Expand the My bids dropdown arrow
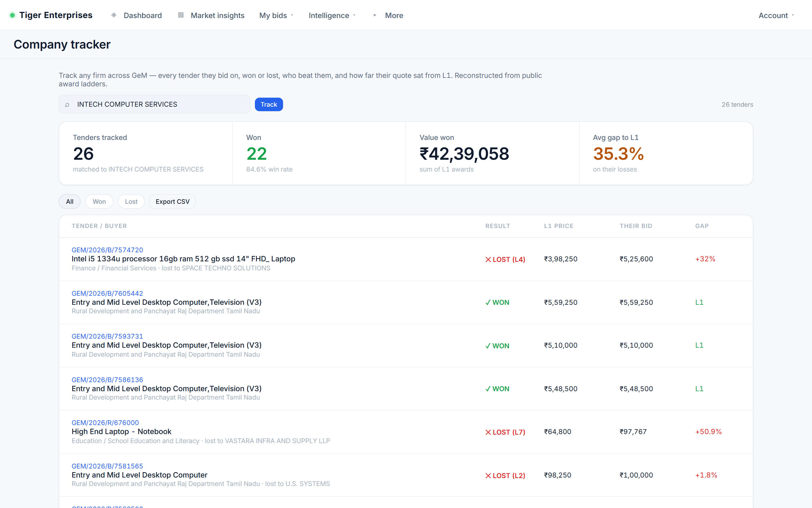 pyautogui.click(x=292, y=16)
